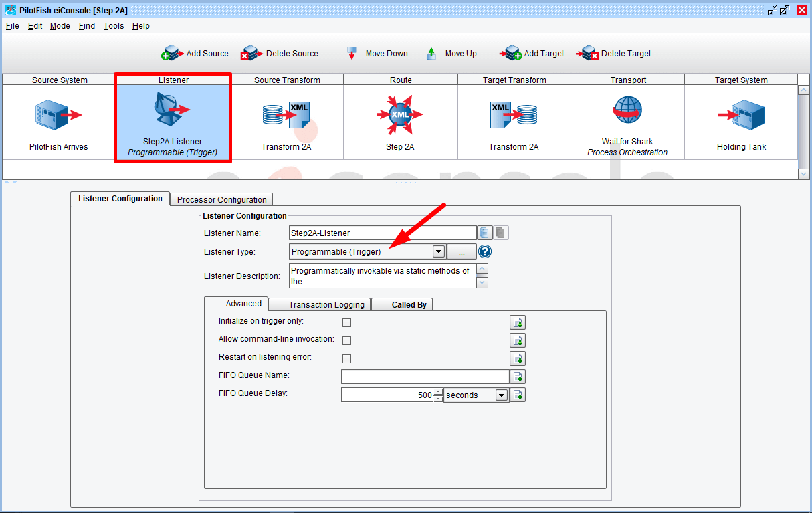812x513 pixels.
Task: Click the Transport column header
Action: 628,80
